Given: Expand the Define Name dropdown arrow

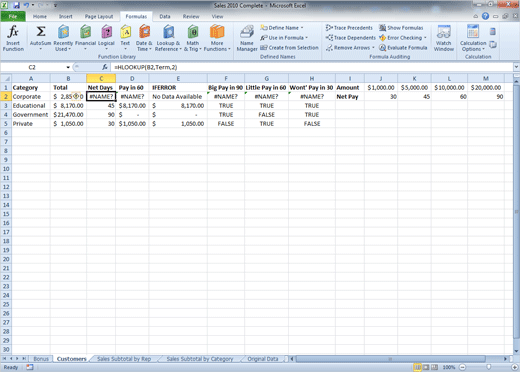Looking at the screenshot, I should (x=302, y=28).
